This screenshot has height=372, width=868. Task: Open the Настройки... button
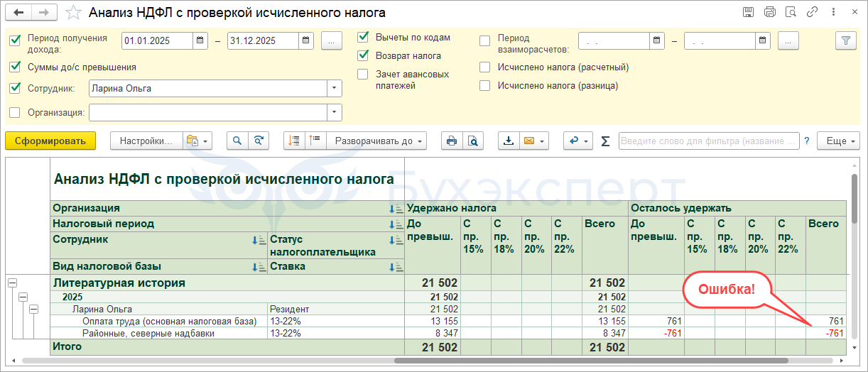[x=146, y=141]
